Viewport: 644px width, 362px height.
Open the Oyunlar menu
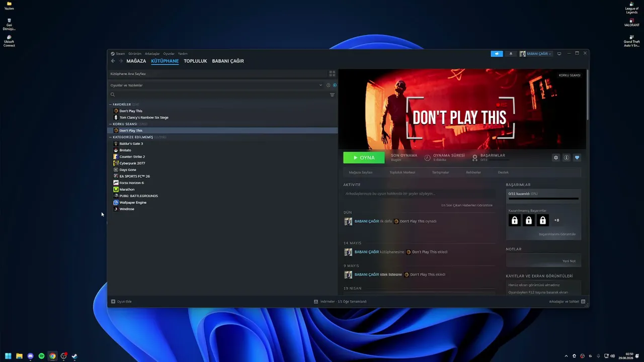169,54
